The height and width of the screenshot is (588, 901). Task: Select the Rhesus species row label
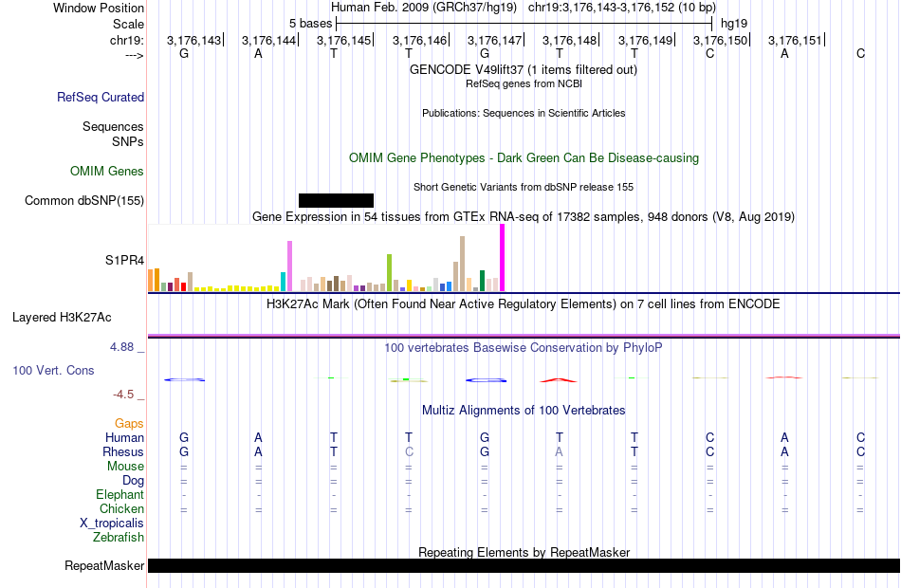tap(123, 451)
